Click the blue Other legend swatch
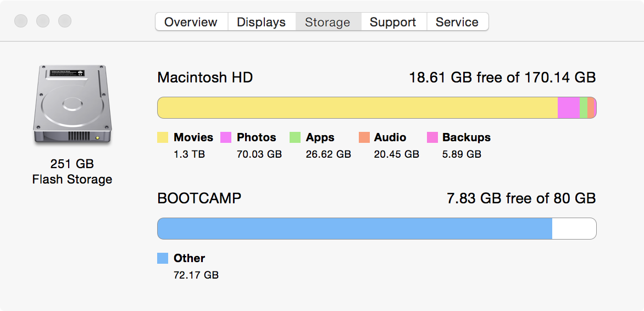This screenshot has height=311, width=644. 163,258
